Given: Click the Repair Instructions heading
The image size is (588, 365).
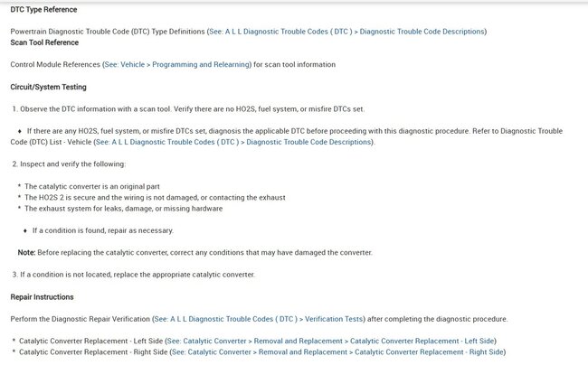Looking at the screenshot, I should tap(42, 296).
